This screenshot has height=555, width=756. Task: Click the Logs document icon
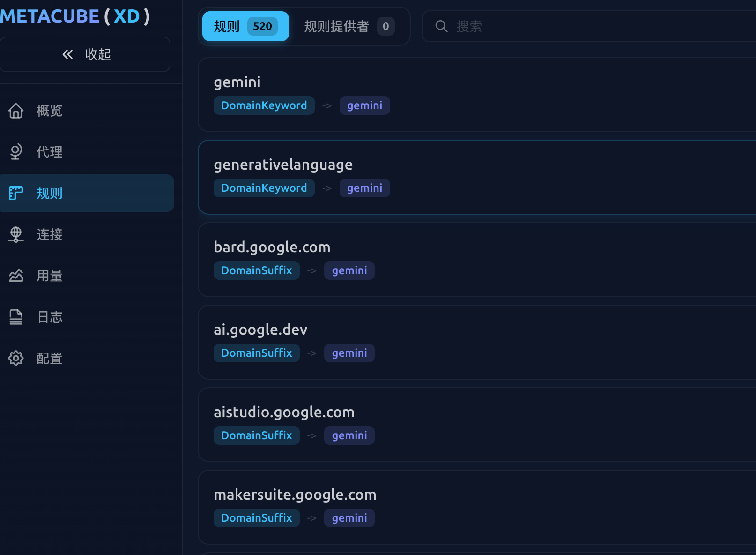[x=16, y=317]
